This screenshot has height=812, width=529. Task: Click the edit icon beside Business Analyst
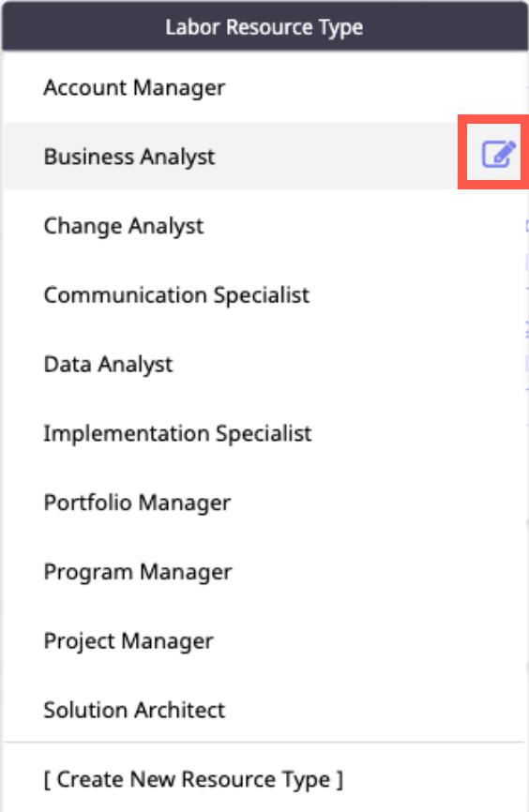498,154
